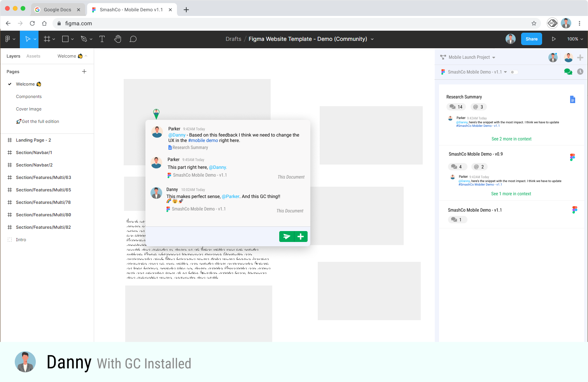Click the @Parker mention in Danny's message
Image resolution: width=588 pixels, height=382 pixels.
coord(231,196)
